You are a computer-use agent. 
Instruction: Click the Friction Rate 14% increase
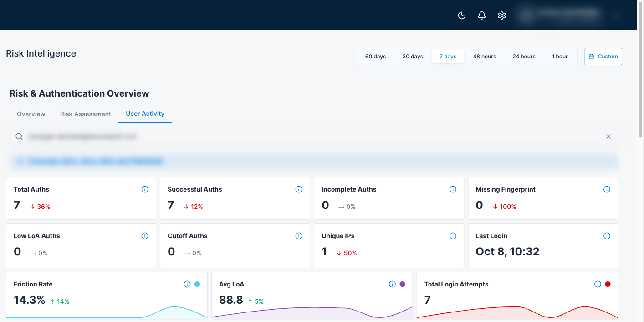[x=59, y=301]
